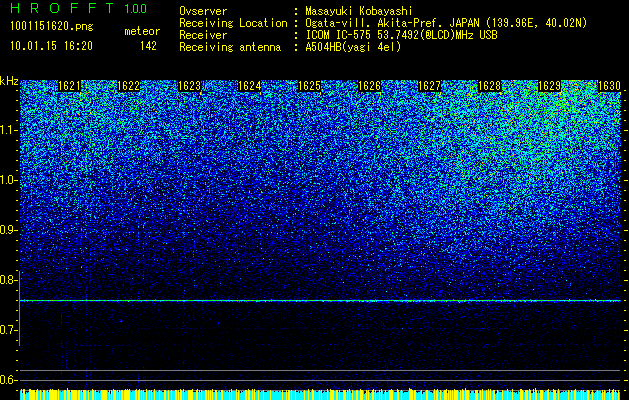The height and width of the screenshot is (400, 629).
Task: Click the A504HB(yagi 4el) antenna text
Action: (353, 47)
